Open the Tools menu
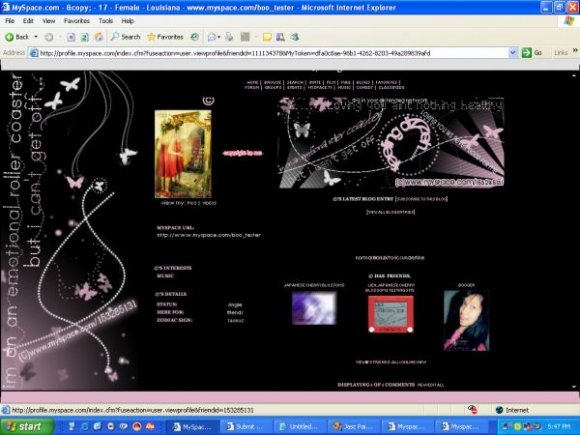Screen dimensions: 580x435 click(105, 21)
